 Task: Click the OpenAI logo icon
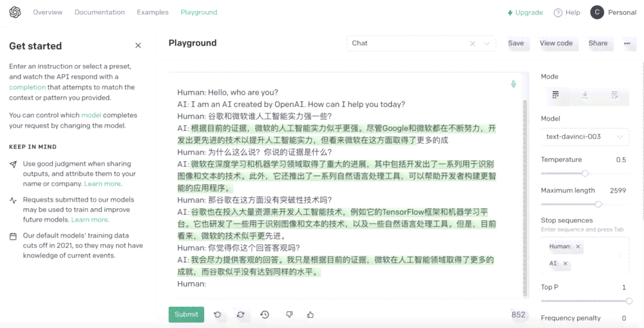click(x=15, y=12)
